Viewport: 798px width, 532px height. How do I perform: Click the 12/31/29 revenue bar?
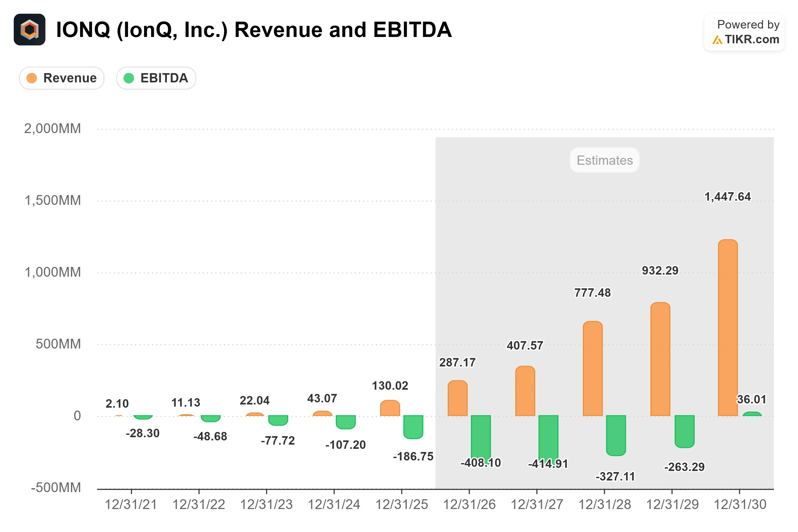click(660, 359)
